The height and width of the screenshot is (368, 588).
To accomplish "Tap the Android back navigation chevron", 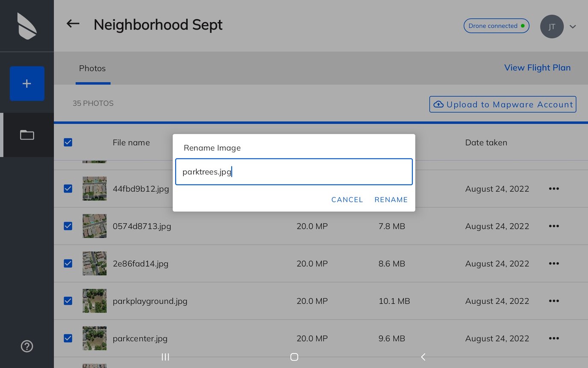I will [x=423, y=357].
